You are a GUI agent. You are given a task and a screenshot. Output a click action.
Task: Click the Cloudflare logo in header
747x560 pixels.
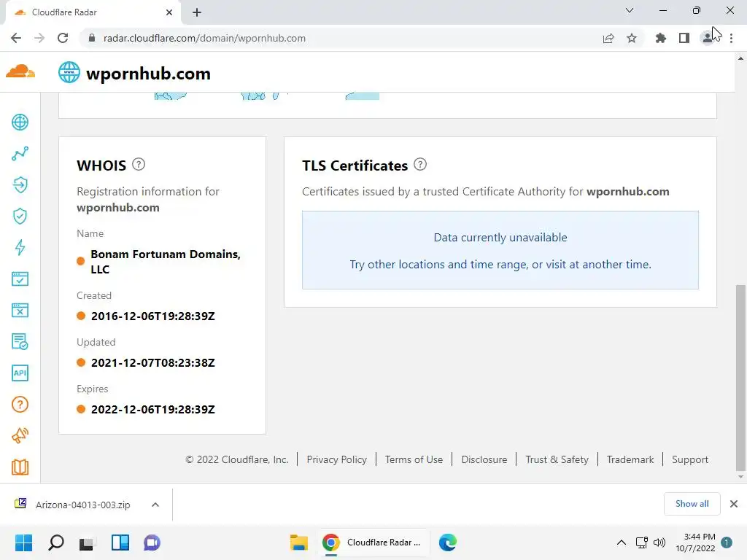20,72
